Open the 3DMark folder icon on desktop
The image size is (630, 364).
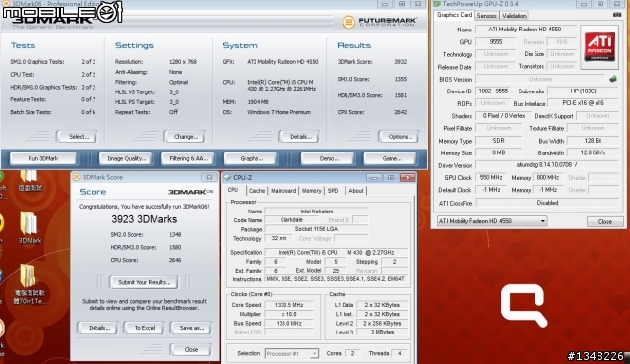[30, 227]
